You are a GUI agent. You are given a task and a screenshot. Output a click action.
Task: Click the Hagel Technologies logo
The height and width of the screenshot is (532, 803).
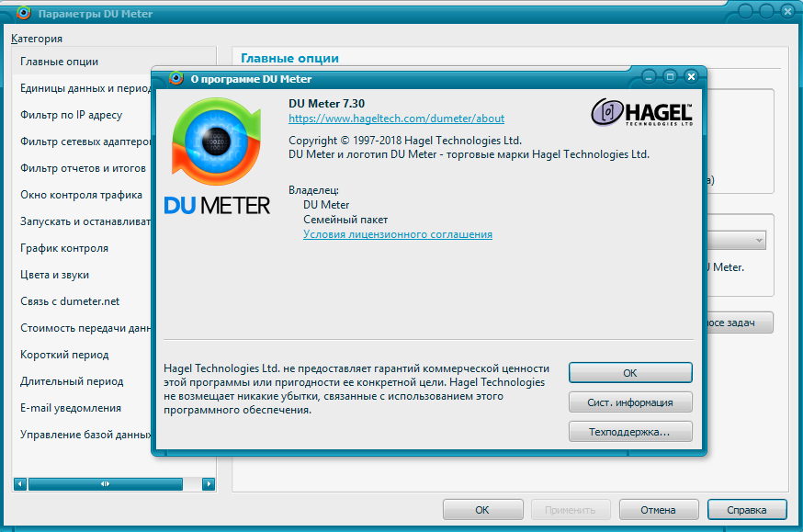[641, 112]
